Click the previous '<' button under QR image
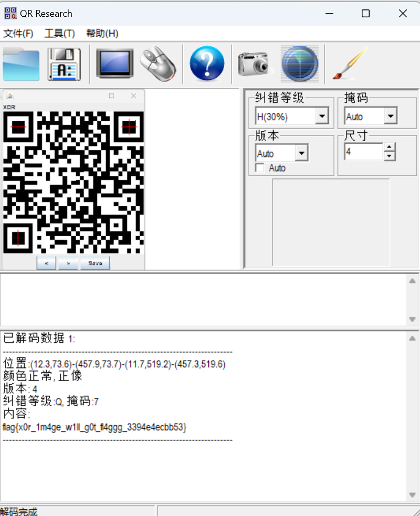The width and height of the screenshot is (420, 516). (46, 264)
